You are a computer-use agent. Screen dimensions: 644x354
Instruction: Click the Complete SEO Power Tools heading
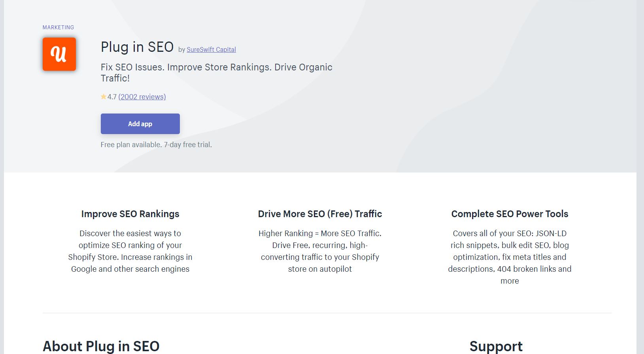point(510,214)
